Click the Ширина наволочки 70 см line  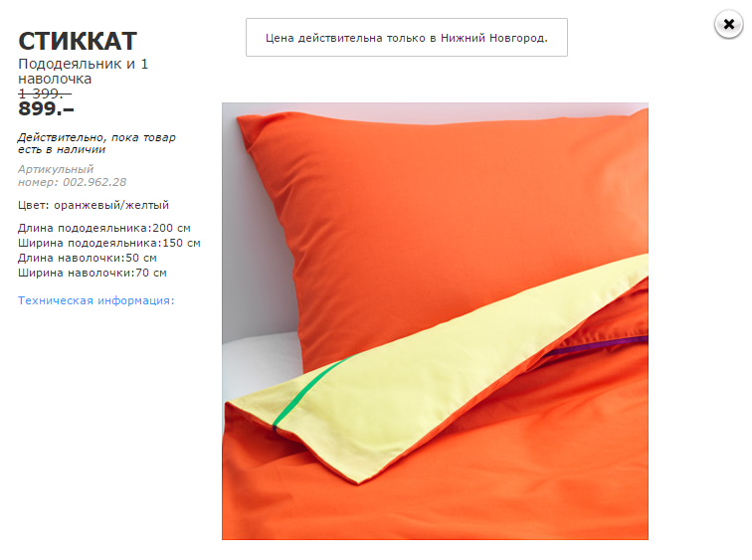pyautogui.click(x=93, y=273)
